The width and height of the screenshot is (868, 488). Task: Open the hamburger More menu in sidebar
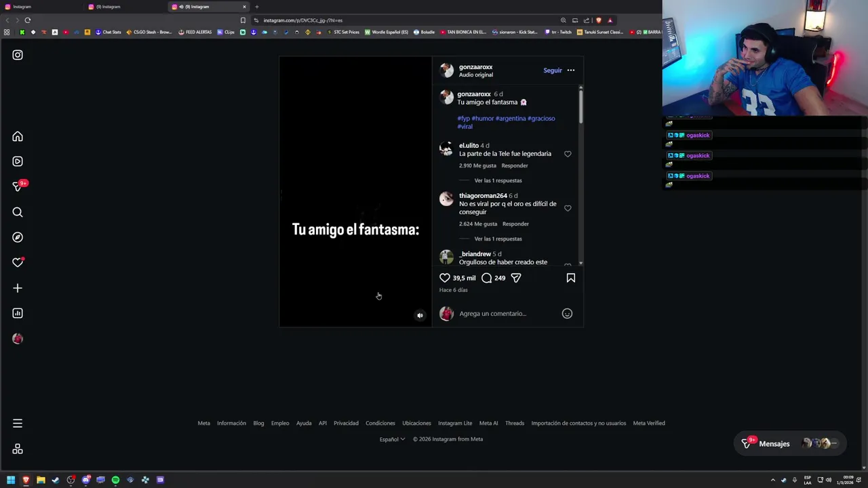[18, 424]
